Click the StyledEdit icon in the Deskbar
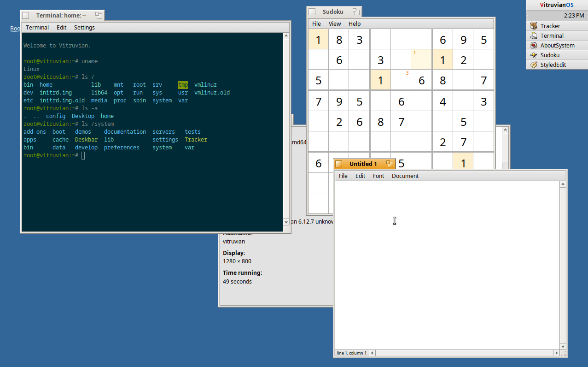Image resolution: width=588 pixels, height=367 pixels. click(534, 65)
